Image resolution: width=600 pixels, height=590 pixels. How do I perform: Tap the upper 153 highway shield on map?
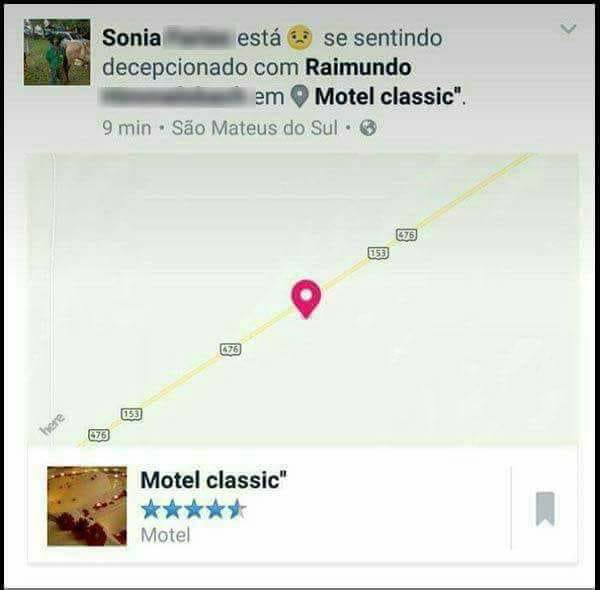coord(378,253)
